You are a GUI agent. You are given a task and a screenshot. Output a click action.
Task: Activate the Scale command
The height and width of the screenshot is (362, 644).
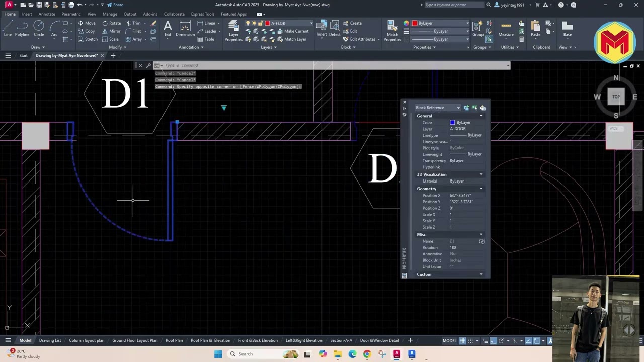pos(110,39)
